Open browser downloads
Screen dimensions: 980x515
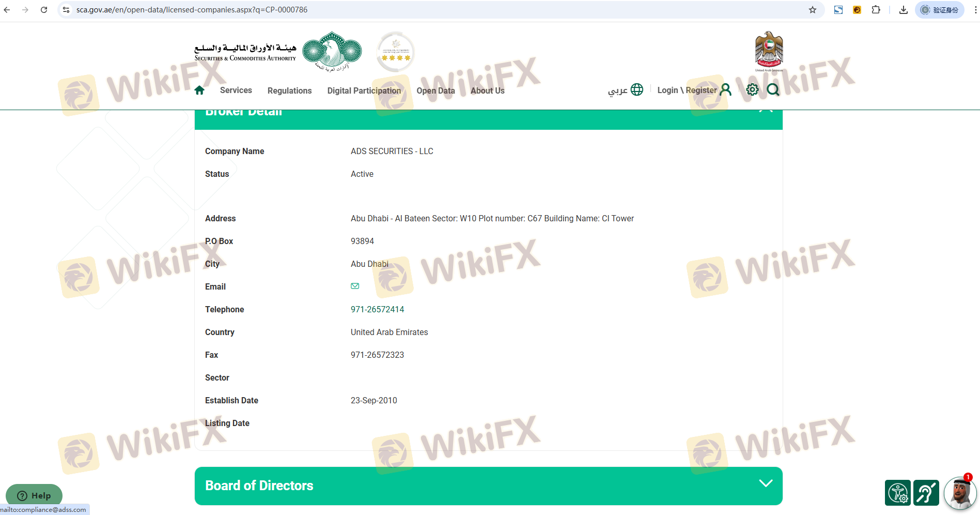tap(904, 10)
